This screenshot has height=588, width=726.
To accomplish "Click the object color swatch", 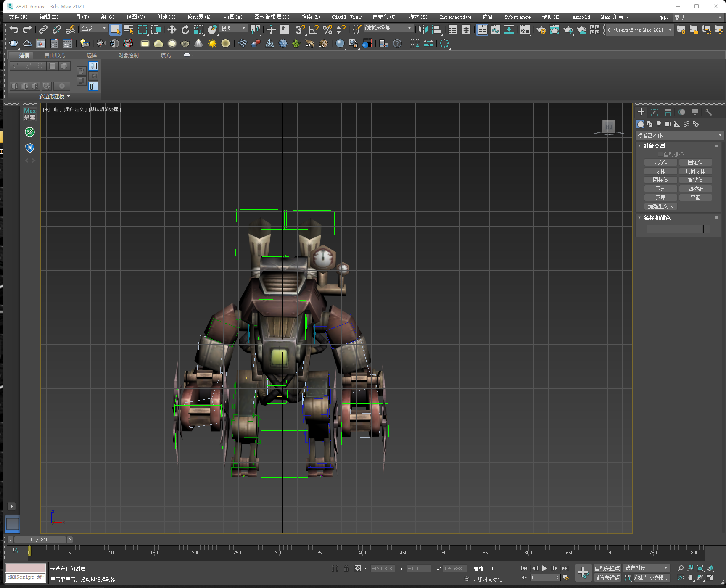I will click(707, 229).
